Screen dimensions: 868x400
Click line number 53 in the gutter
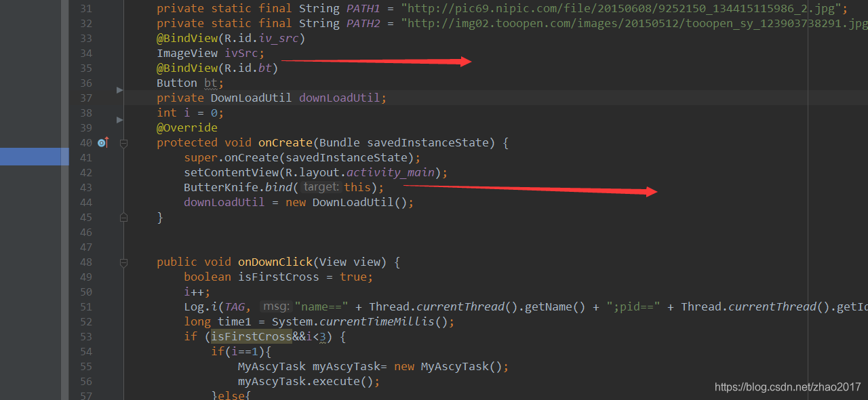click(x=85, y=336)
